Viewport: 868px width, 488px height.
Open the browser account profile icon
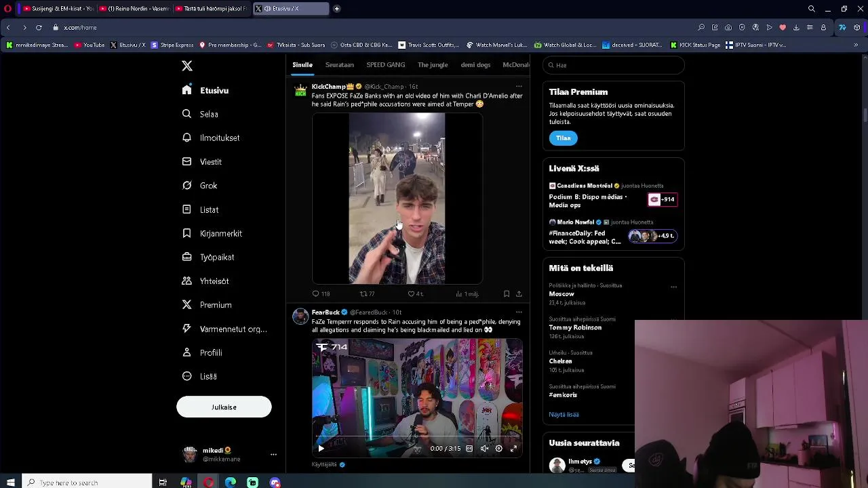823,27
